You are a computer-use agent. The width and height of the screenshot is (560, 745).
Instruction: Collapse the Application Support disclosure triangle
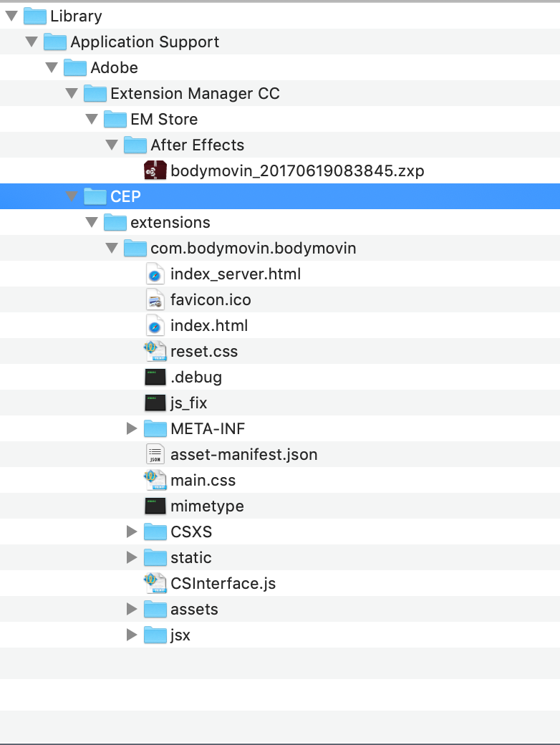(32, 42)
